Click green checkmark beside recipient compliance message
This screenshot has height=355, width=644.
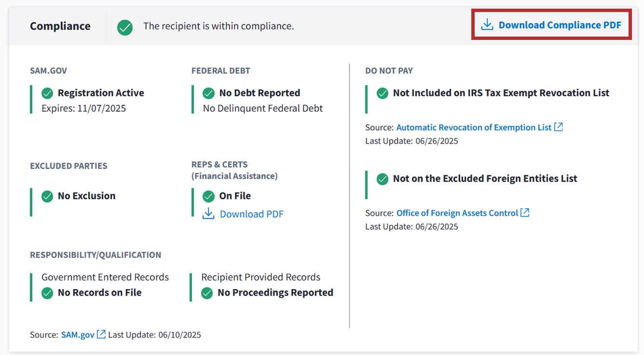click(125, 27)
